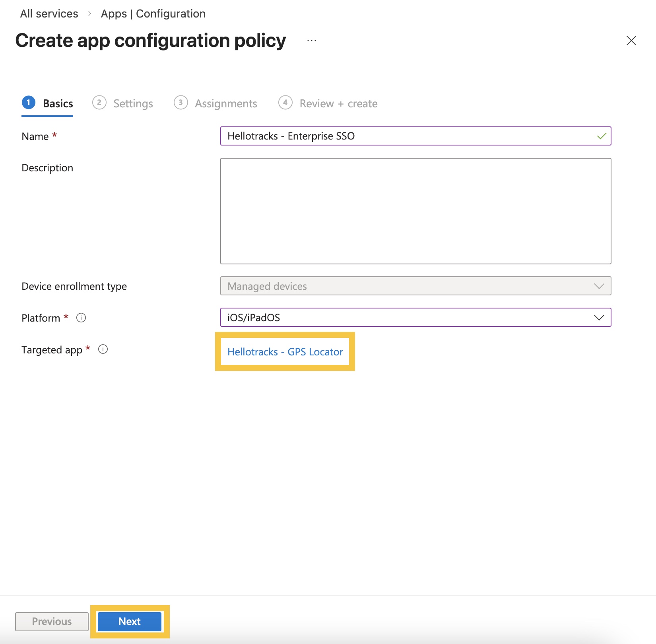
Task: Open the more options ellipsis menu
Action: point(312,41)
